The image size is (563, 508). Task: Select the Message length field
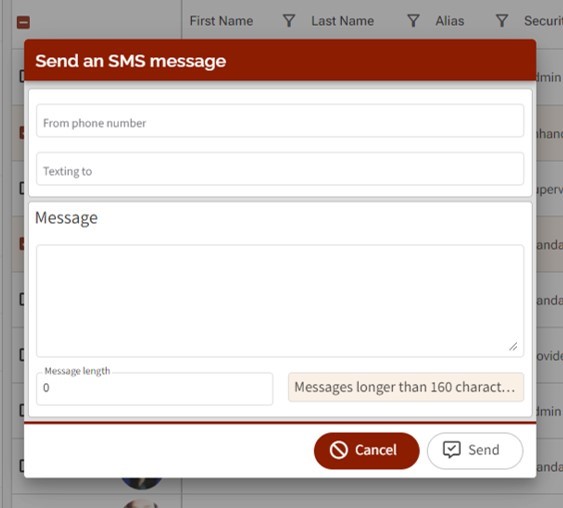pos(154,389)
